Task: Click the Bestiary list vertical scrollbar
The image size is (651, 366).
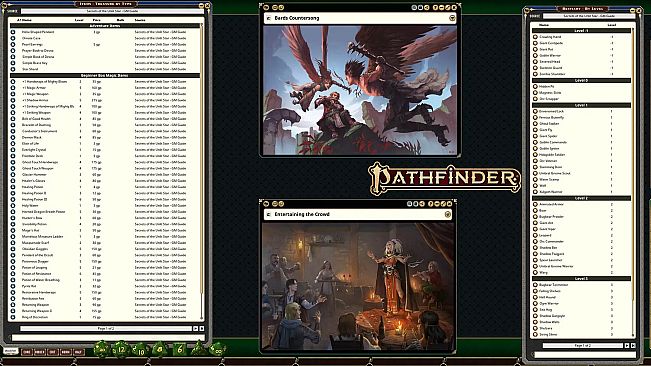Action: click(x=633, y=183)
